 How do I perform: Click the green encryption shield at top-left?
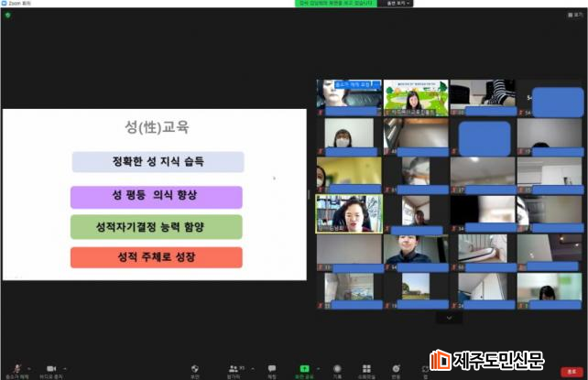tap(7, 15)
